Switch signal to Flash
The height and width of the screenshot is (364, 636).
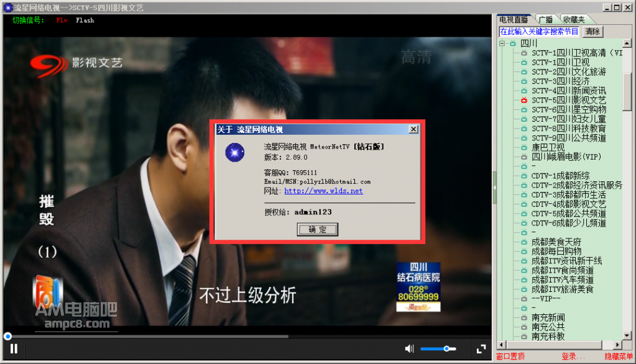[x=85, y=20]
